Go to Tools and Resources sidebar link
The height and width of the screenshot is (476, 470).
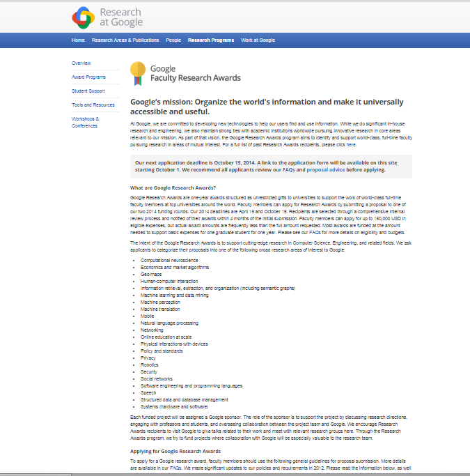(93, 105)
